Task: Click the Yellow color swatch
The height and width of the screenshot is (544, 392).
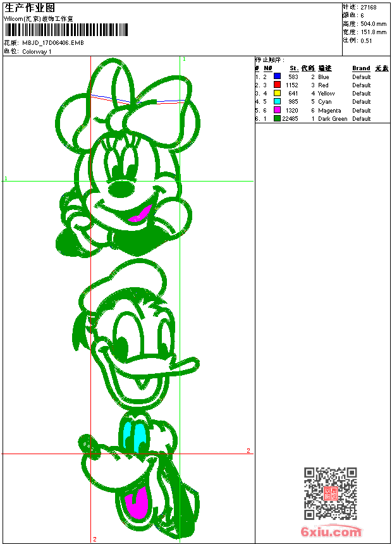Action: pyautogui.click(x=277, y=93)
